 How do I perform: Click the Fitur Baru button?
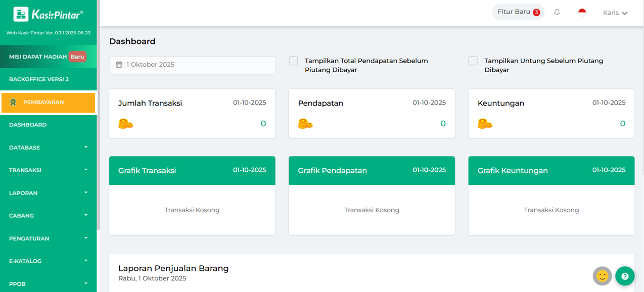click(x=518, y=12)
